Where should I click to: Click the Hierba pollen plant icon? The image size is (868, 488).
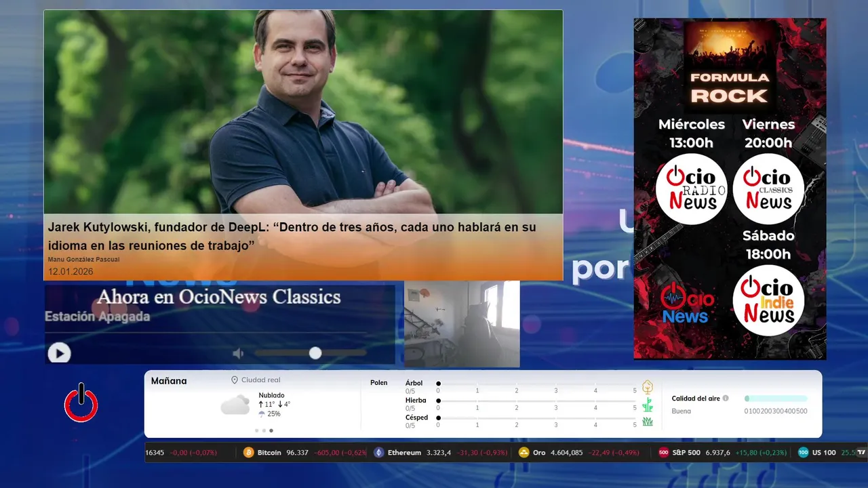648,405
